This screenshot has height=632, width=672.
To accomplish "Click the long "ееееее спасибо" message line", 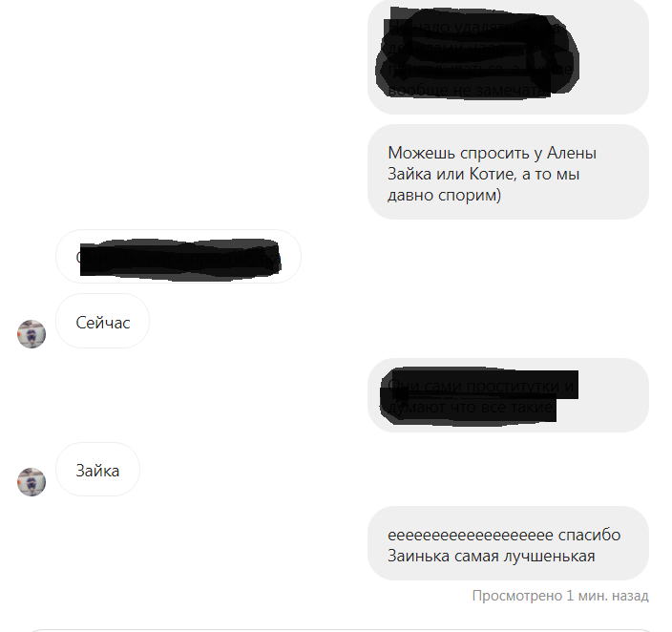I will pos(504,535).
